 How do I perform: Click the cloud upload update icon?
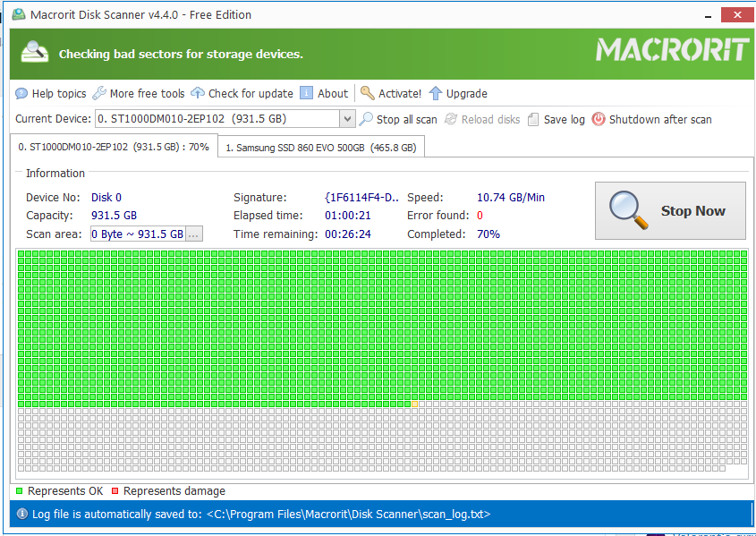click(x=198, y=93)
